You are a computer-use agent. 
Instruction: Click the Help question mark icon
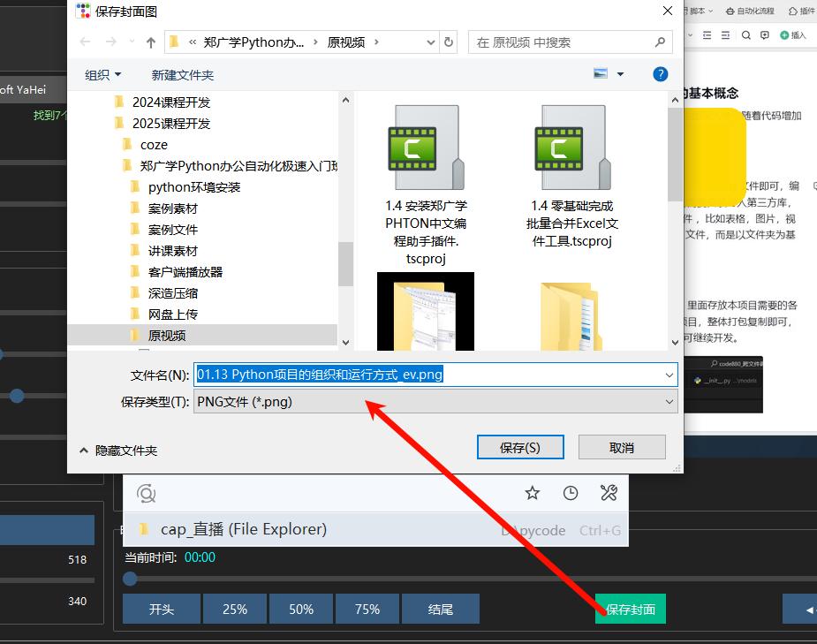pyautogui.click(x=660, y=74)
